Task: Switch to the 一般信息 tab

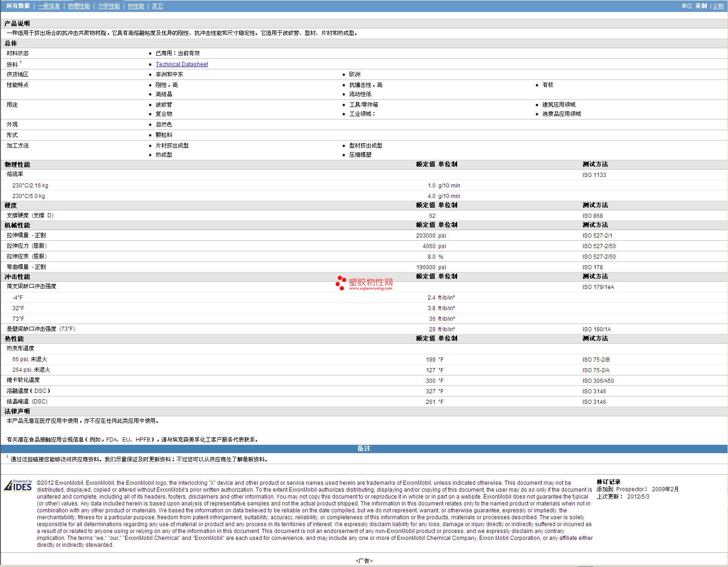Action: coord(49,6)
